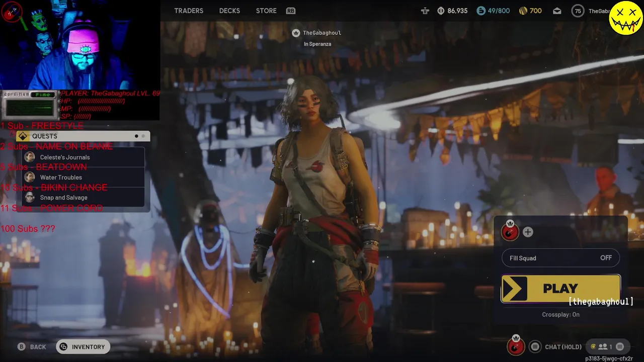Open the mail envelope icon
The height and width of the screenshot is (362, 644).
557,11
